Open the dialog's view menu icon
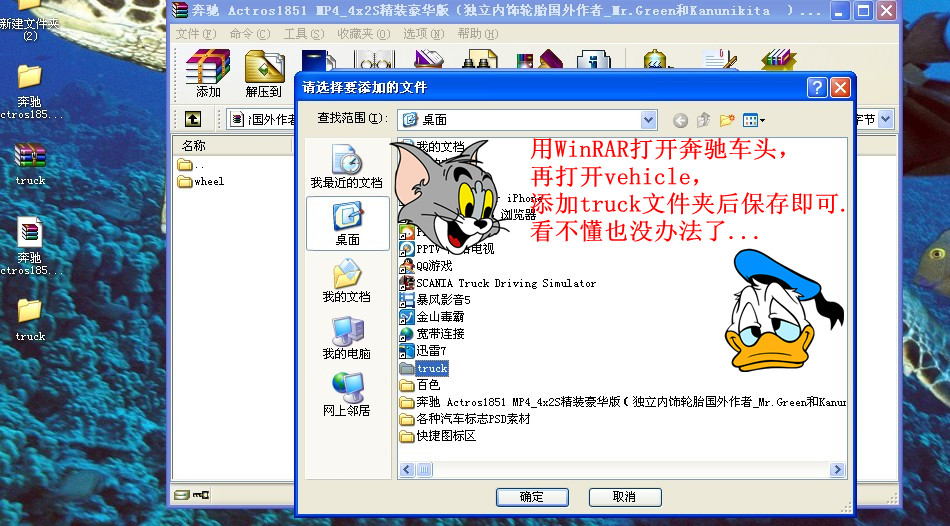 (x=753, y=120)
